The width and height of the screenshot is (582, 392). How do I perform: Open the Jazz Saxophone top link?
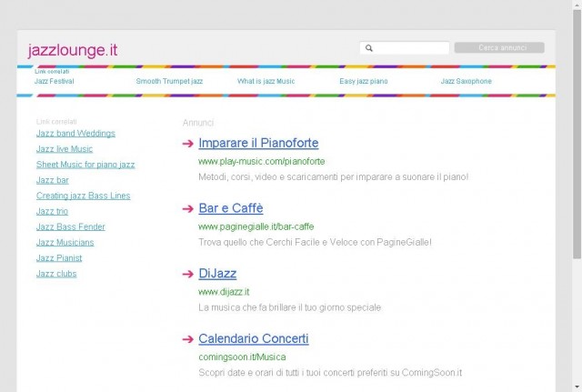(x=467, y=81)
